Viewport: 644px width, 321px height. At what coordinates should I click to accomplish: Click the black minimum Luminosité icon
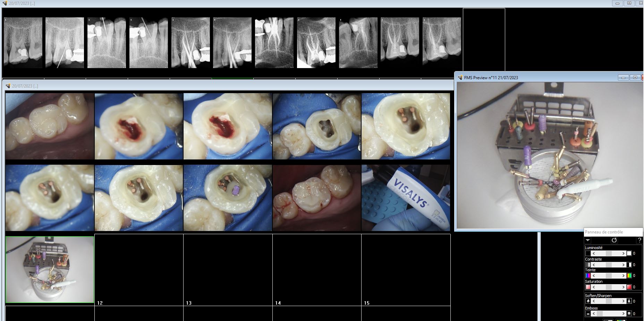pos(588,254)
